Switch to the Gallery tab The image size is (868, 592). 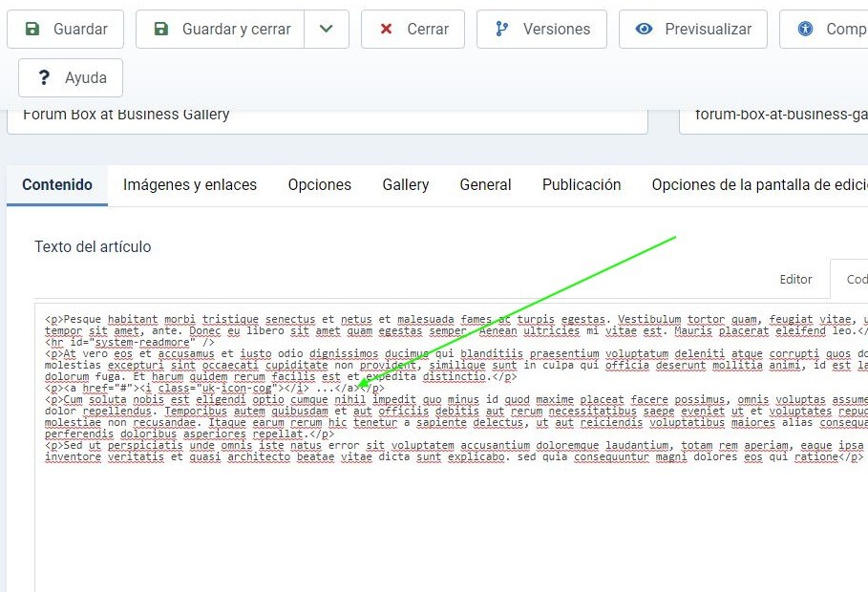click(x=405, y=185)
